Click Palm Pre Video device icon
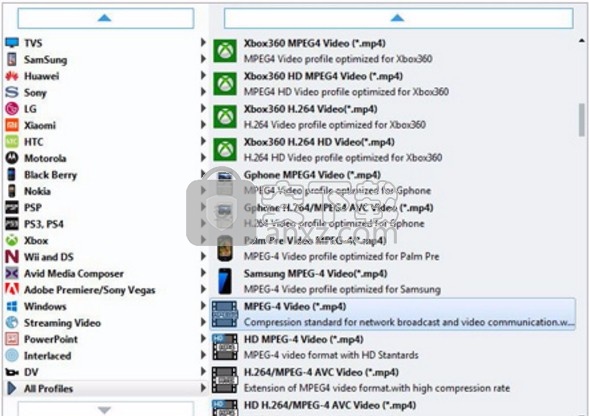This screenshot has height=416, width=589. pyautogui.click(x=225, y=248)
